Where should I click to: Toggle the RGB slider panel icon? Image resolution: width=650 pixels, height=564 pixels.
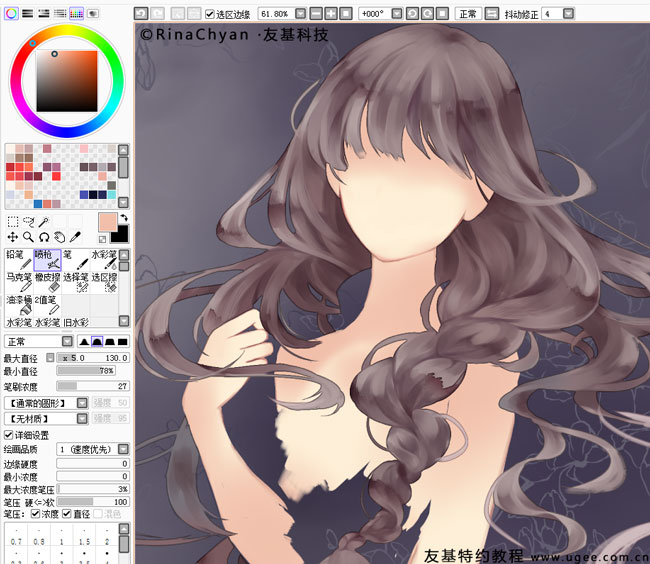[28, 14]
